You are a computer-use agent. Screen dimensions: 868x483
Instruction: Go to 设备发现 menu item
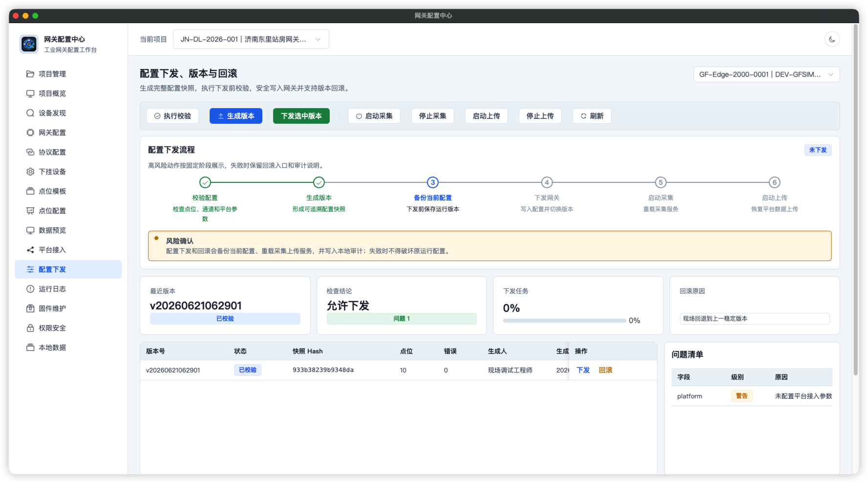68,113
